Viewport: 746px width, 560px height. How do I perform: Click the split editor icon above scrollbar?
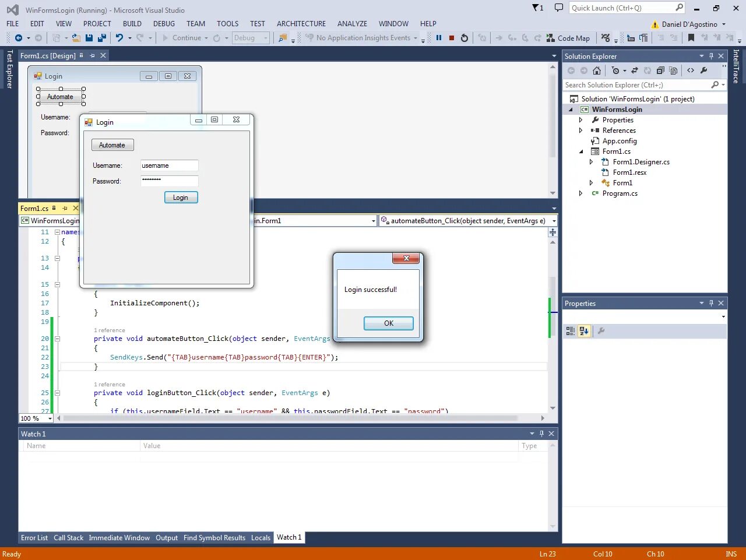553,232
